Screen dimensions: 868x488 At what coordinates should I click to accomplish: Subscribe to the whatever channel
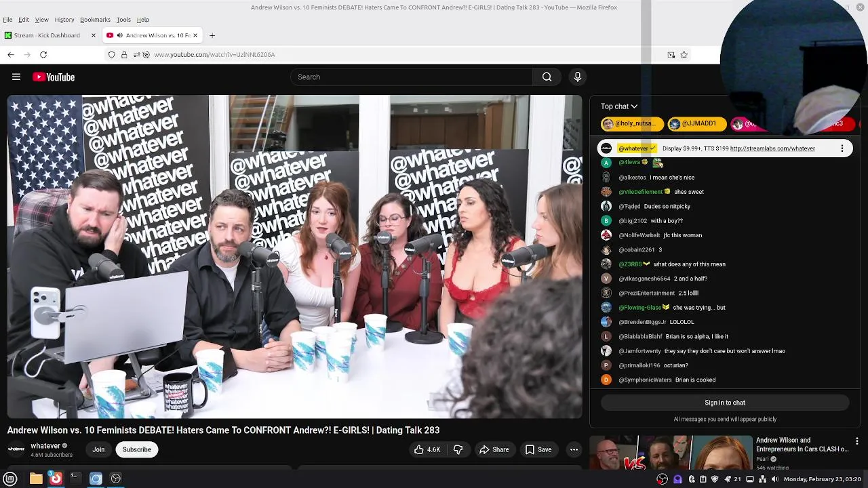click(x=136, y=449)
